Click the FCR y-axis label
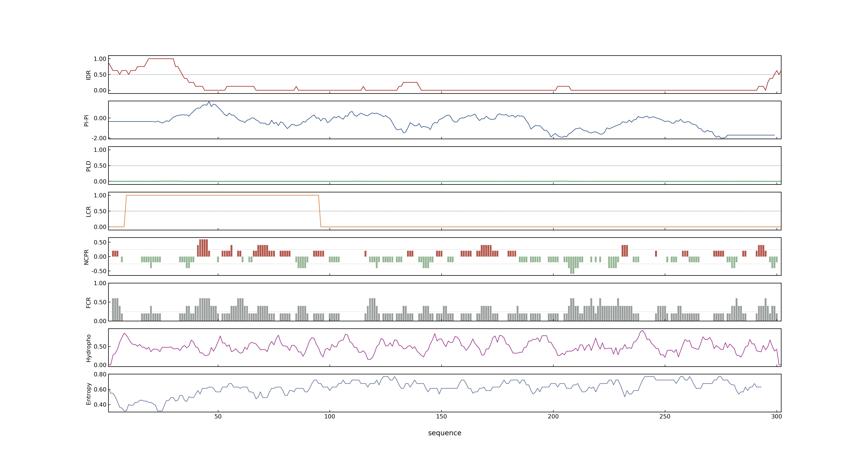The width and height of the screenshot is (868, 463). click(x=88, y=302)
